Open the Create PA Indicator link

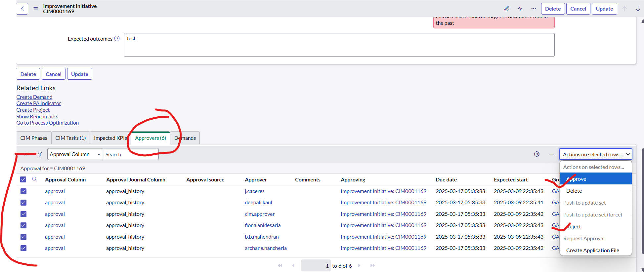coord(39,103)
